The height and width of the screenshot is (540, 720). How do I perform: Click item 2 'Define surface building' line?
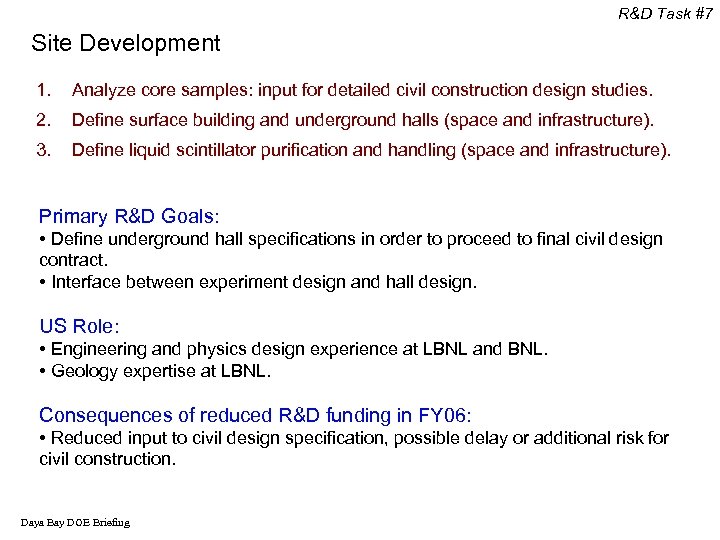[345, 120]
